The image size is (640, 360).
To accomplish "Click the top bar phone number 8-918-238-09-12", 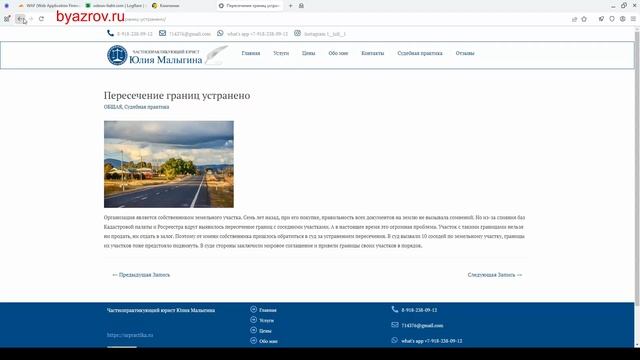I will click(x=134, y=34).
